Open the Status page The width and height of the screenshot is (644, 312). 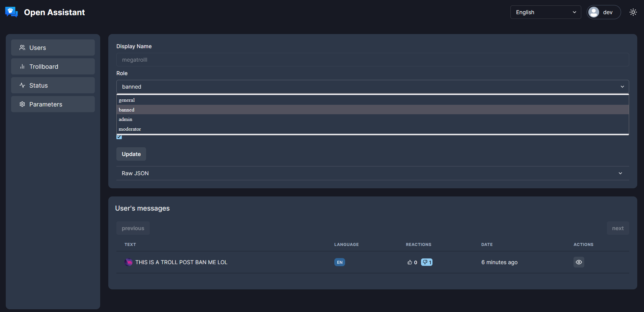(53, 85)
